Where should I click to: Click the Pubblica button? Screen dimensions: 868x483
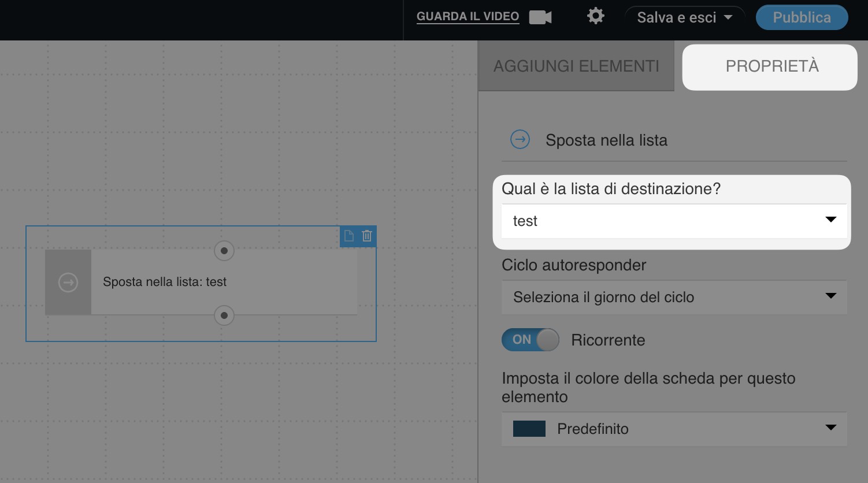coord(802,17)
